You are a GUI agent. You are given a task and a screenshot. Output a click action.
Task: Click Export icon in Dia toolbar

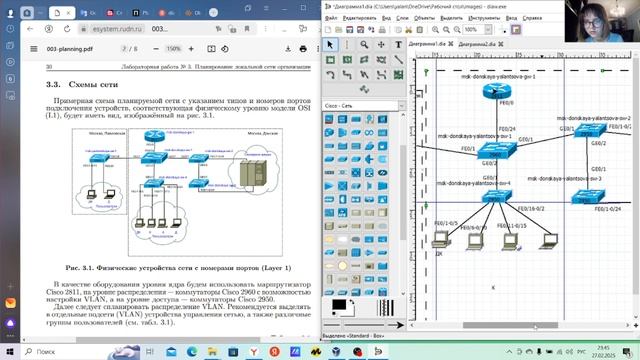click(371, 30)
